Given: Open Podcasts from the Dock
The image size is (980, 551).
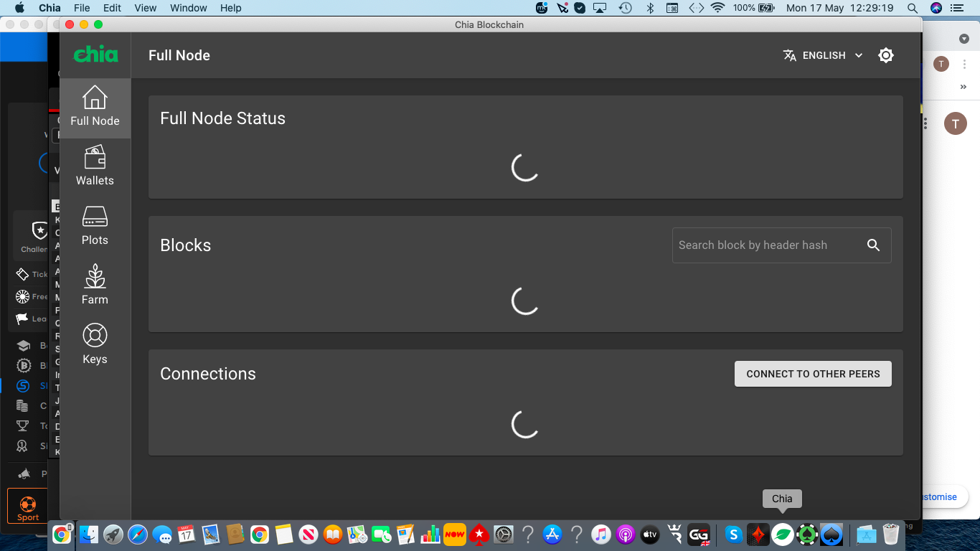Looking at the screenshot, I should [x=626, y=534].
